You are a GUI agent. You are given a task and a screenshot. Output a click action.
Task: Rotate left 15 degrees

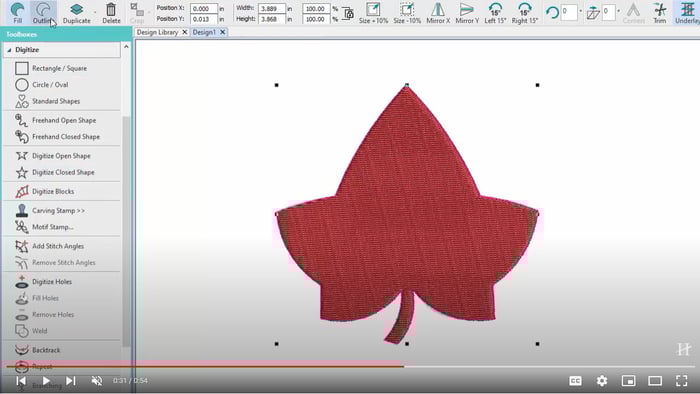[495, 12]
